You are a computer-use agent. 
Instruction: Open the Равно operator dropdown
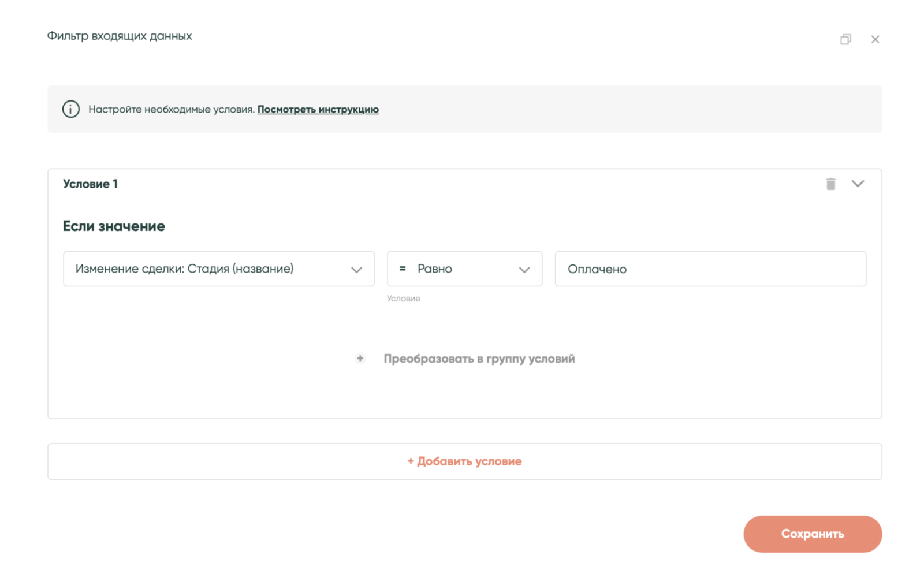pyautogui.click(x=456, y=269)
